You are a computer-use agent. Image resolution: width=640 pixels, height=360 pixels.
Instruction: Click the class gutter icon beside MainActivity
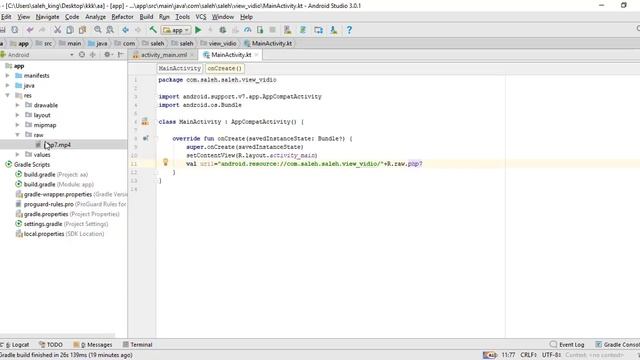click(145, 121)
